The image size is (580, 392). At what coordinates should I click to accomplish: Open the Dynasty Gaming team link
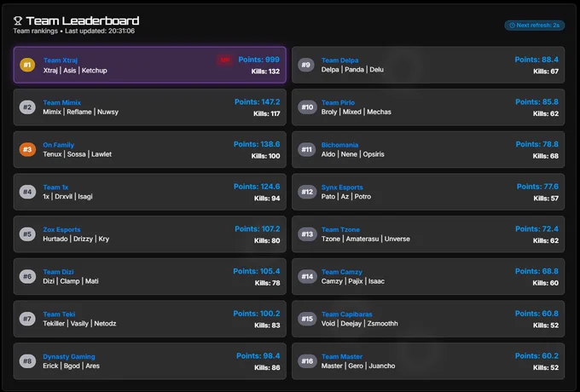[x=69, y=356]
